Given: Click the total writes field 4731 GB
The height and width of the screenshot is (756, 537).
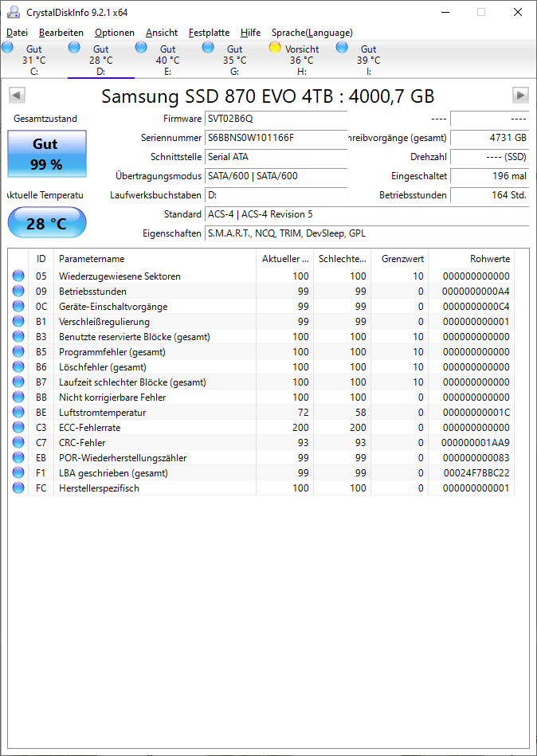Looking at the screenshot, I should [490, 138].
